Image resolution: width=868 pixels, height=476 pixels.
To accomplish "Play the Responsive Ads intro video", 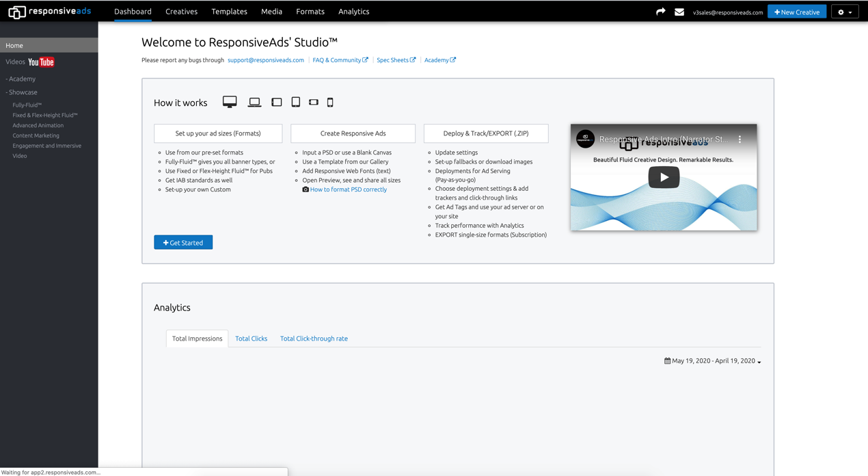I will 664,177.
